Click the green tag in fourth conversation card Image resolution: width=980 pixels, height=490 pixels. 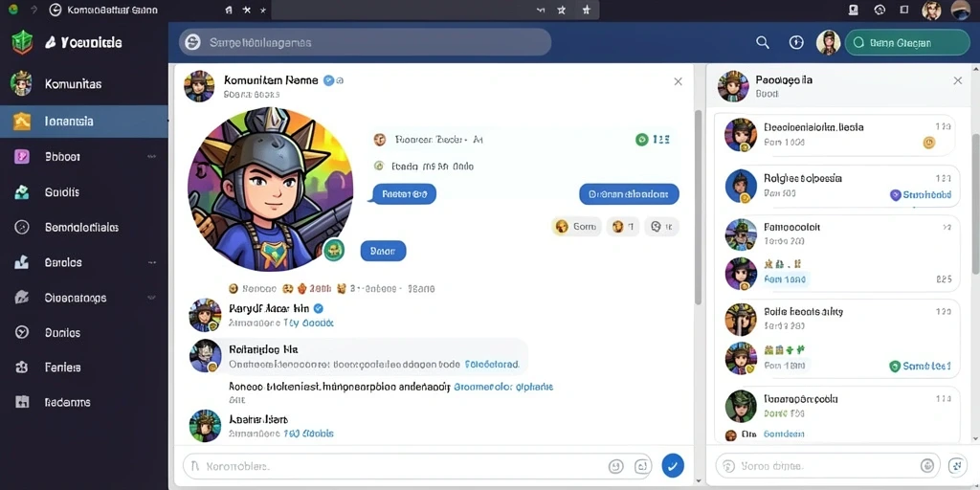tap(920, 367)
